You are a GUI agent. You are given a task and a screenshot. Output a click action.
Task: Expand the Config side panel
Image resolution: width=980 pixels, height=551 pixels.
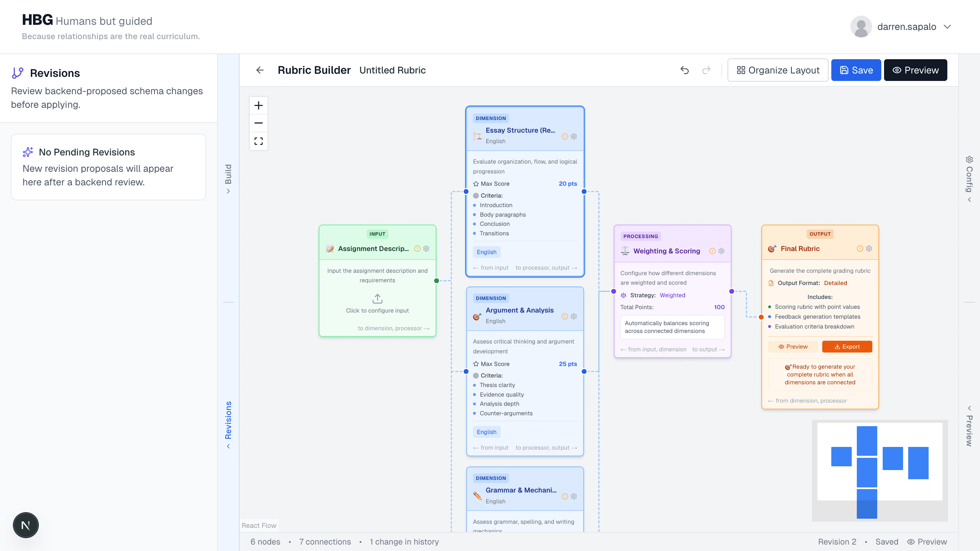point(969,179)
